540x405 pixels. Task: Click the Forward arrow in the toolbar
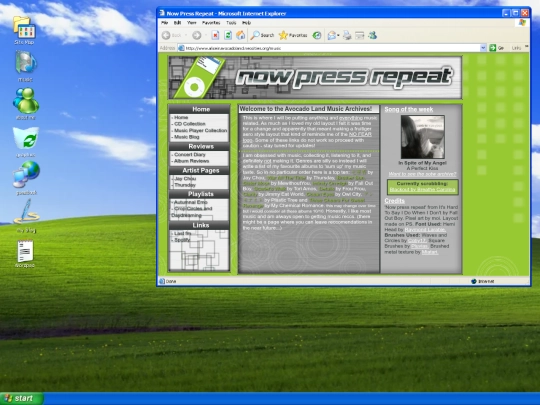pos(197,35)
